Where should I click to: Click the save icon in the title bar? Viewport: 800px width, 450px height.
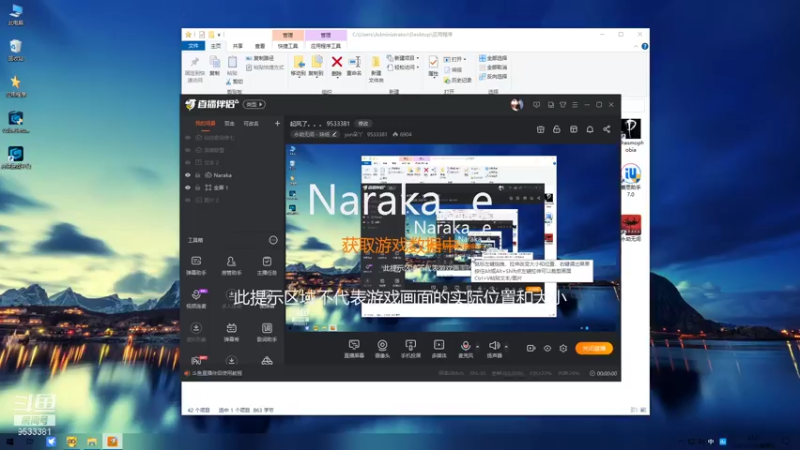pyautogui.click(x=551, y=105)
